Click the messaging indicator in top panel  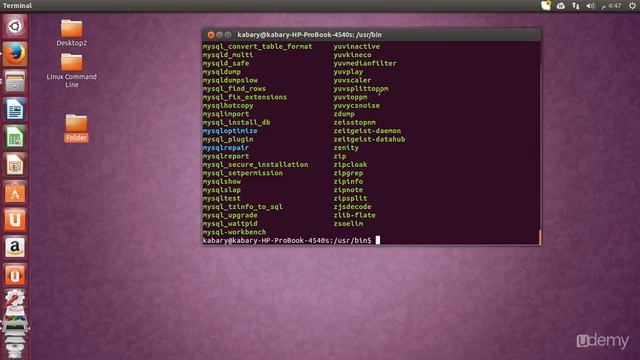(546, 6)
